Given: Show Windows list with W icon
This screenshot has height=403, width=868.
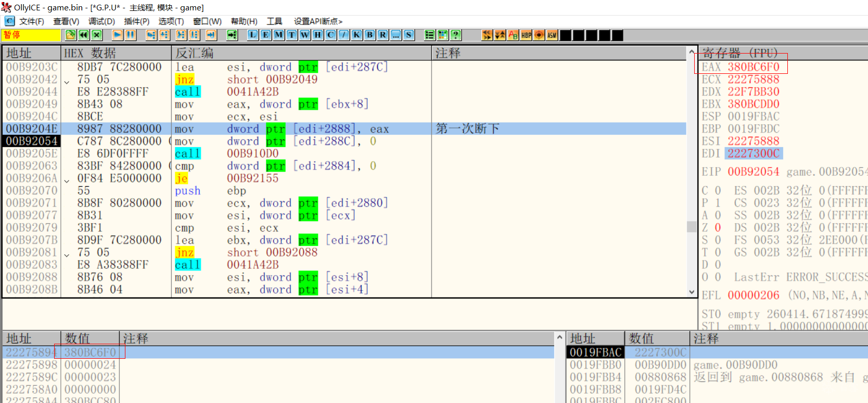Looking at the screenshot, I should [305, 35].
